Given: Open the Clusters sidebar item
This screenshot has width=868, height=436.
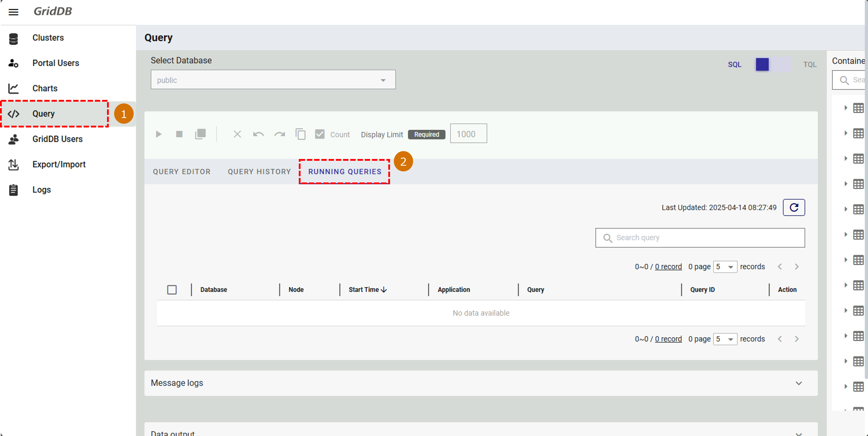Looking at the screenshot, I should point(48,38).
